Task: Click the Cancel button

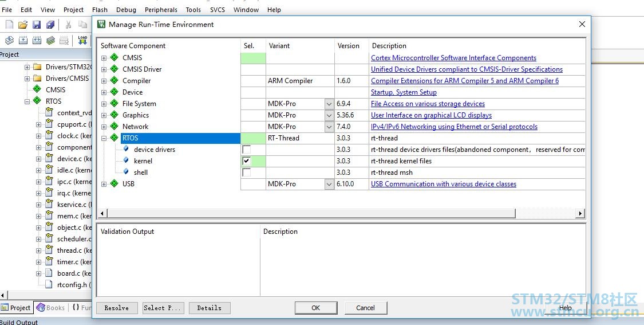Action: (366, 308)
